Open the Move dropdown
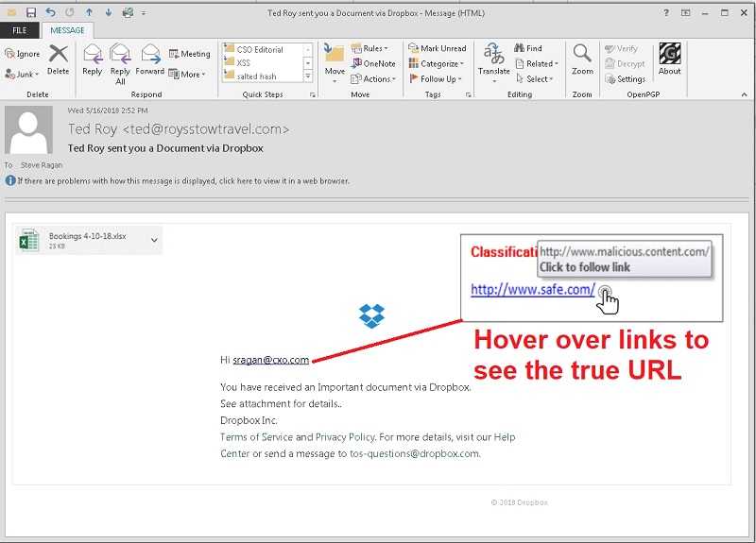Image resolution: width=756 pixels, height=543 pixels. [335, 63]
